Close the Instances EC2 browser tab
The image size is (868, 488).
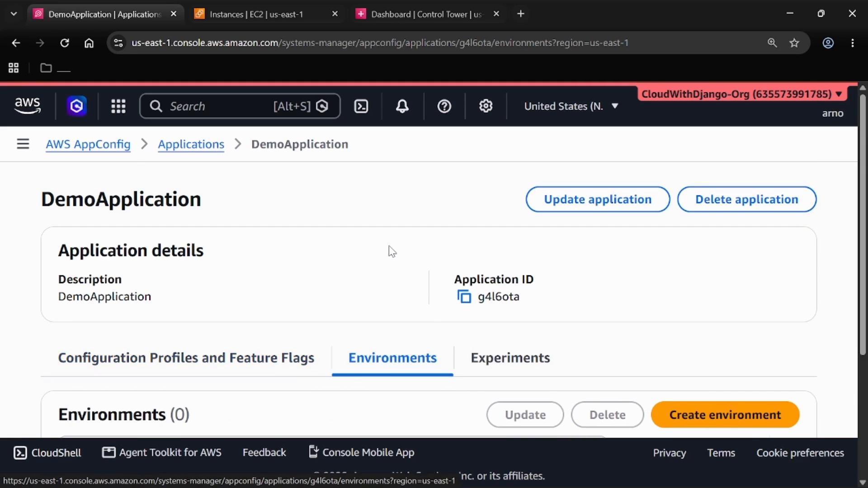tap(335, 14)
